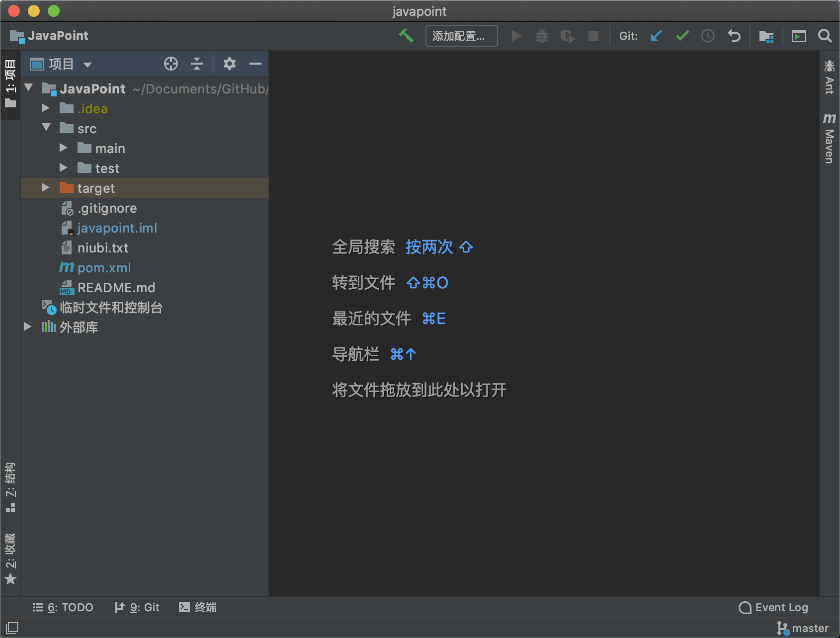Expand the .idea folder arrow
840x638 pixels.
point(46,108)
